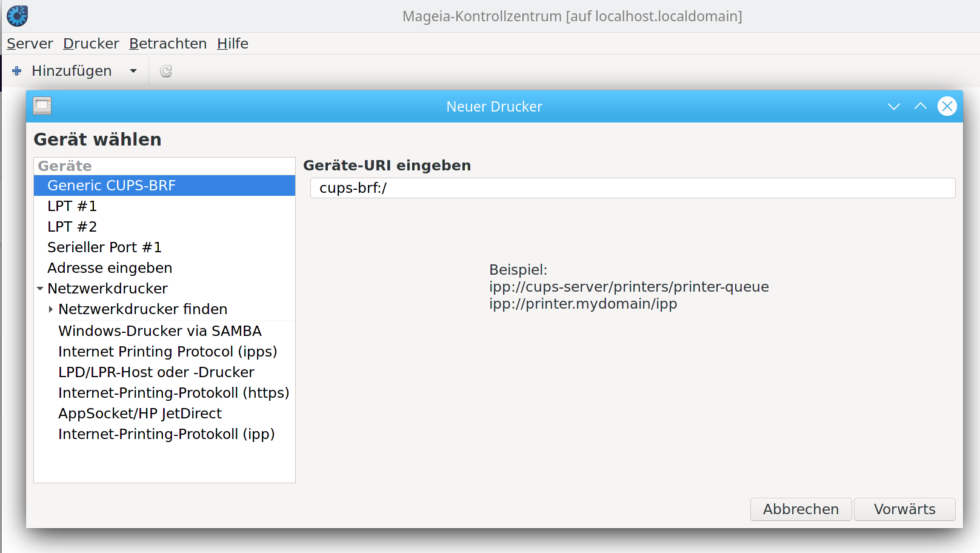Open the Drucker menu
980x553 pixels.
coord(91,44)
